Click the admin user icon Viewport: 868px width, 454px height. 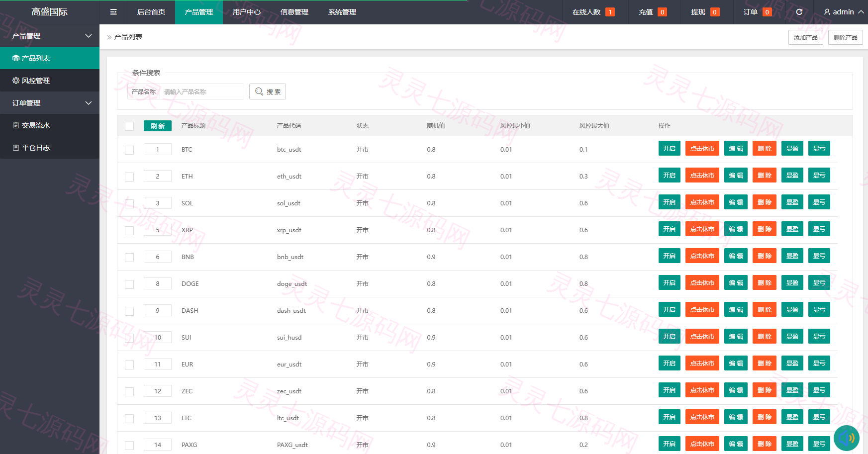(x=827, y=12)
